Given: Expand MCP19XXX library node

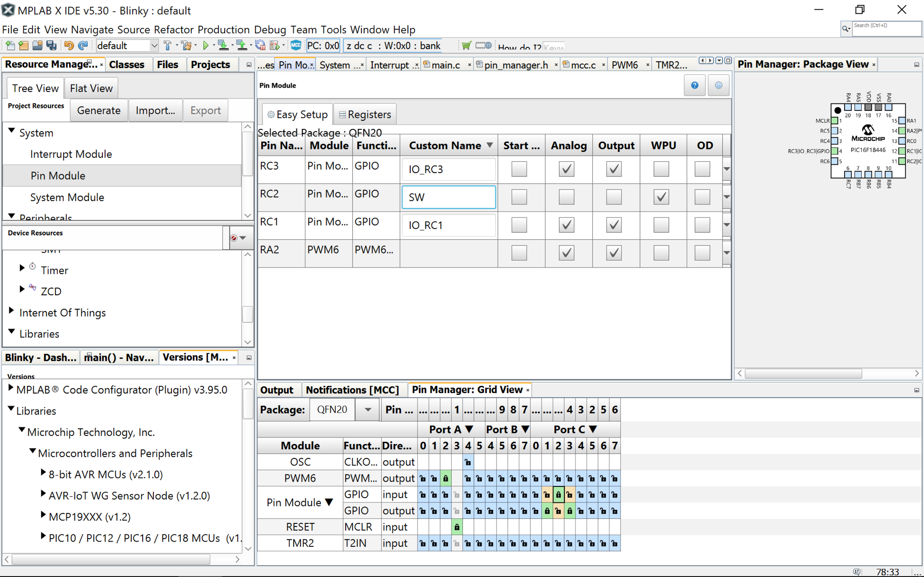Looking at the screenshot, I should point(44,515).
